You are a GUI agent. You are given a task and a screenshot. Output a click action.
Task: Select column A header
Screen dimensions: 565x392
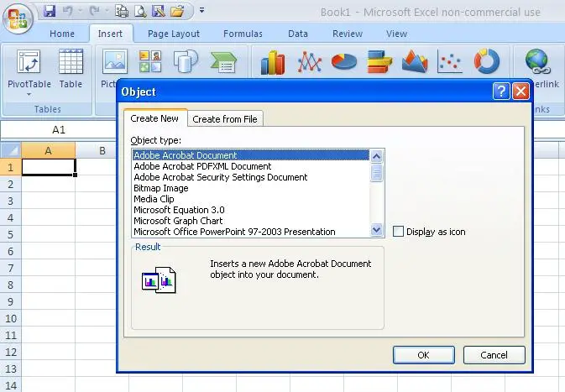49,150
